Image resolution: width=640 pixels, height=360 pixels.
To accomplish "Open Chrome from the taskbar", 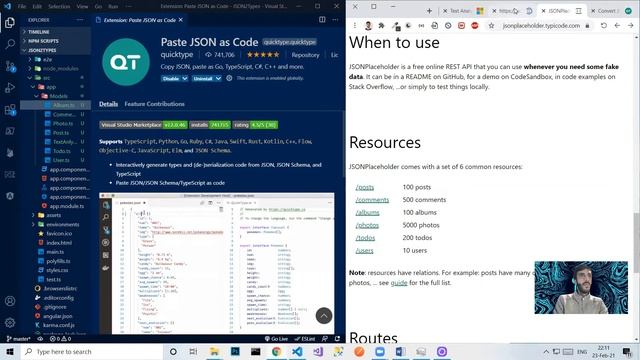I will 276,351.
